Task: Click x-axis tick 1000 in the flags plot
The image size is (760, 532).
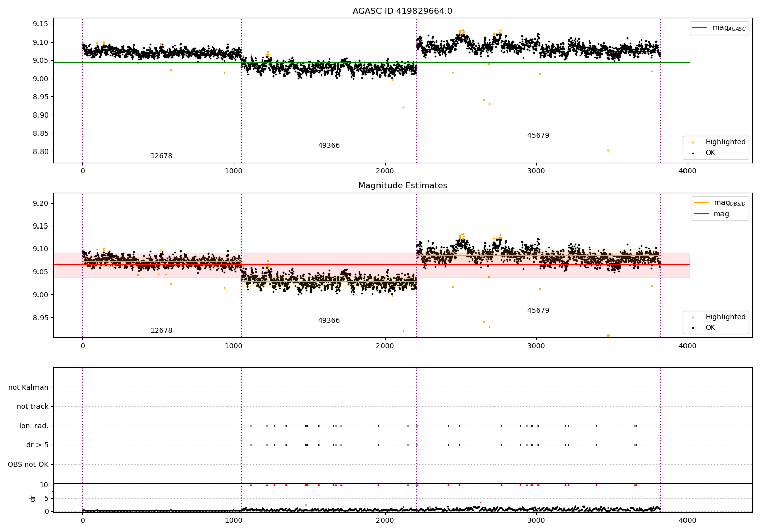Action: point(234,520)
